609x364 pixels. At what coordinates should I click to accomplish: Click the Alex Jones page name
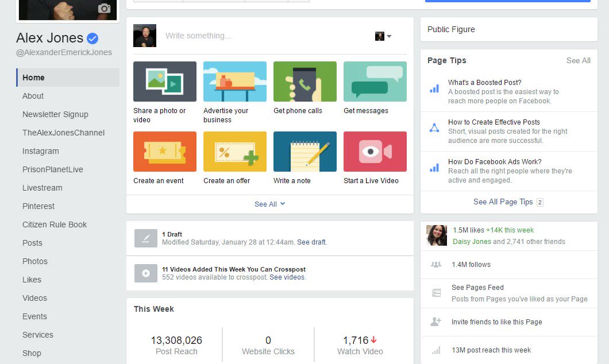(x=50, y=38)
